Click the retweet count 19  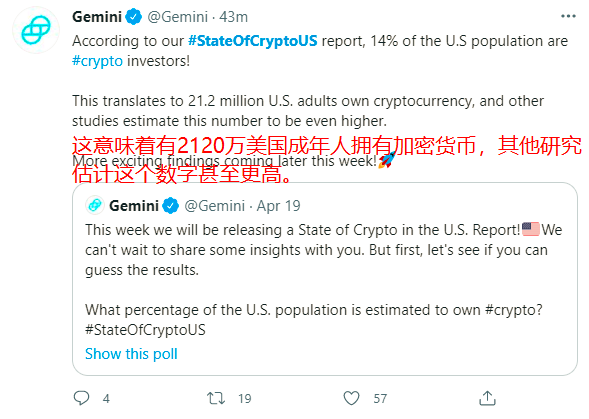(x=245, y=398)
